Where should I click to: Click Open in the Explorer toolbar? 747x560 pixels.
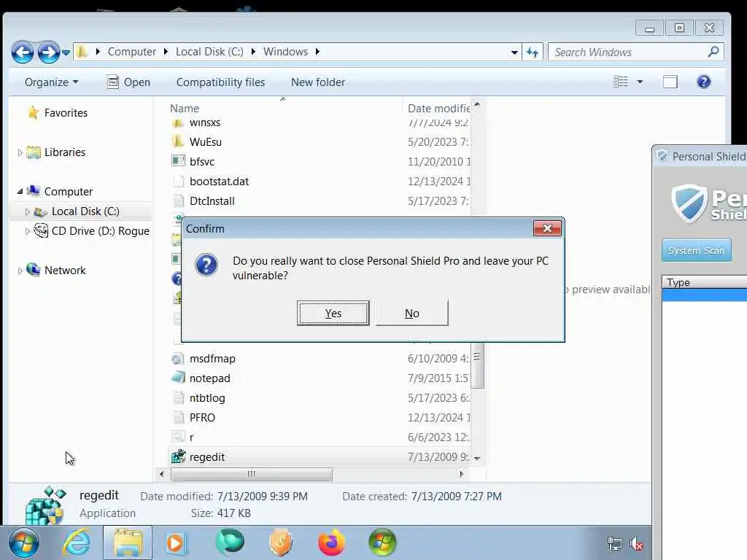click(128, 82)
